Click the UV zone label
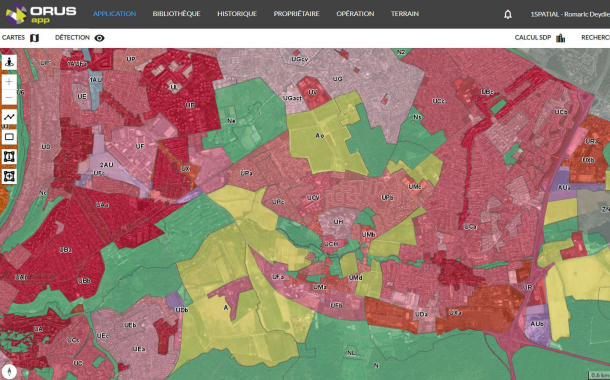The width and height of the screenshot is (610, 380). click(x=312, y=92)
